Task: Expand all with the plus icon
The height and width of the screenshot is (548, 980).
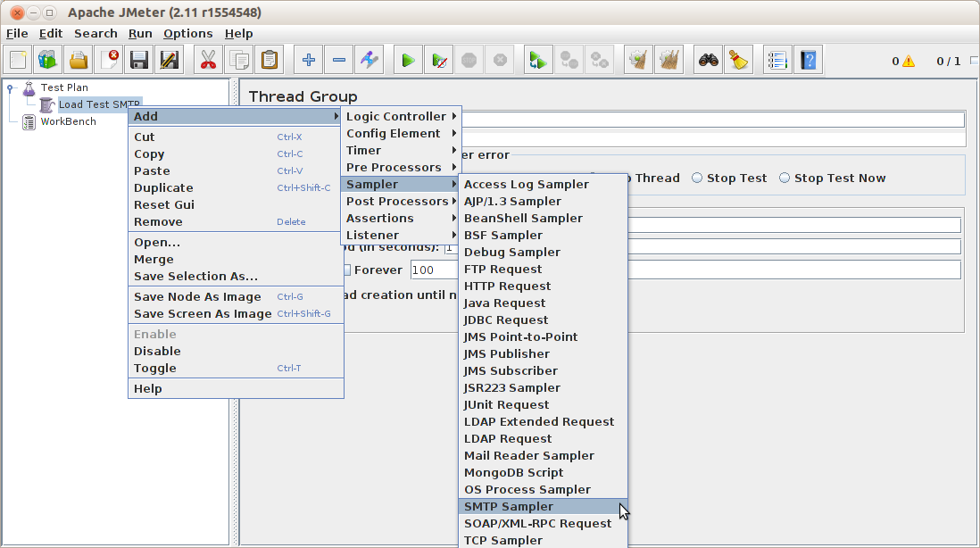Action: [308, 61]
